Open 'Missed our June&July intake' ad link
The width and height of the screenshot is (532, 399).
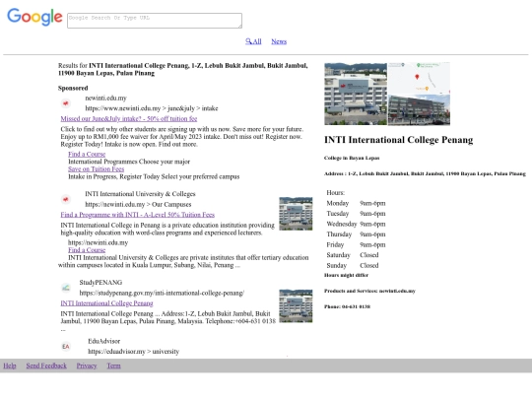129,119
